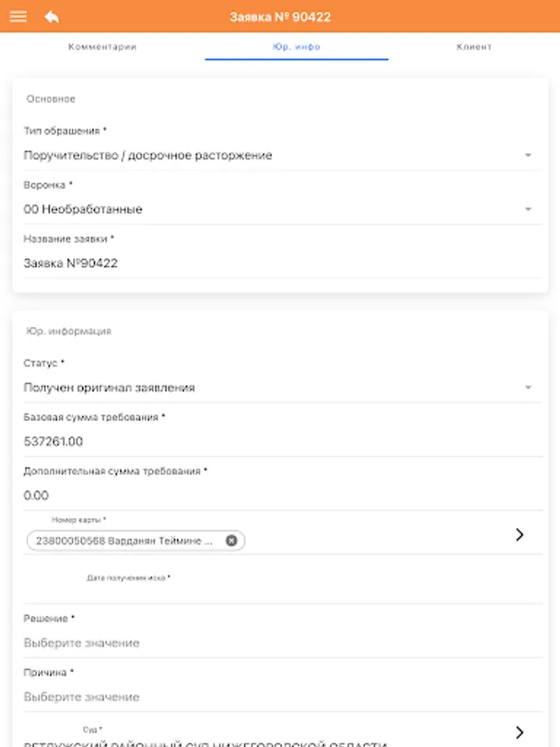Click the Заявка № 90422 header title

pyautogui.click(x=280, y=17)
